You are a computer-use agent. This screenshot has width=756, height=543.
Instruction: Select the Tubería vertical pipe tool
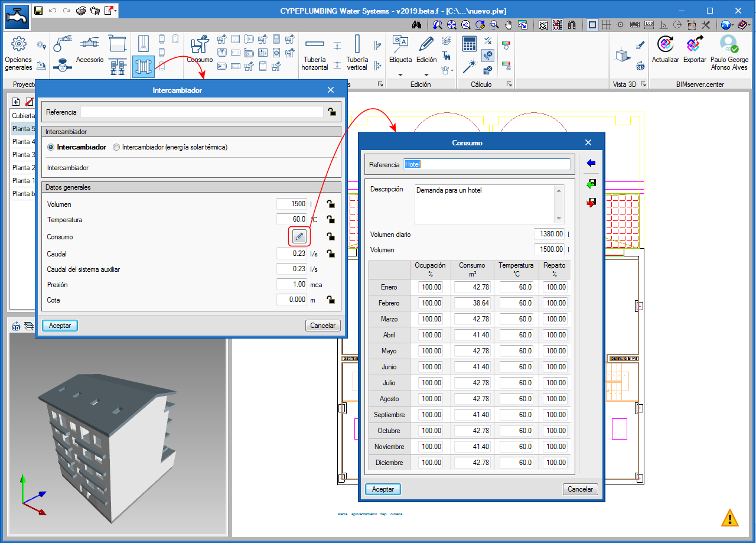coord(357,44)
